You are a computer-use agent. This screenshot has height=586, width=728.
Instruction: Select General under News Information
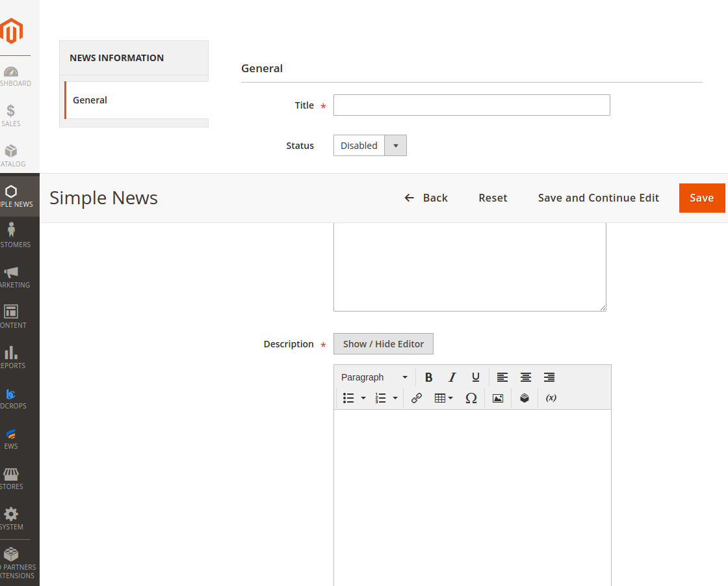click(x=90, y=100)
